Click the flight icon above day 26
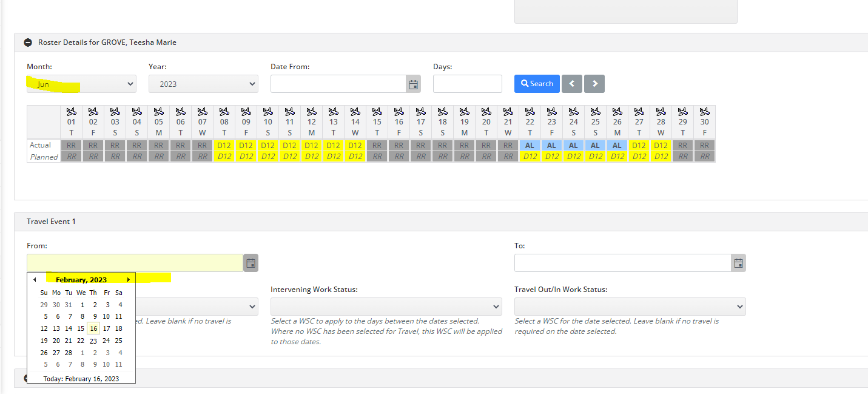 617,112
